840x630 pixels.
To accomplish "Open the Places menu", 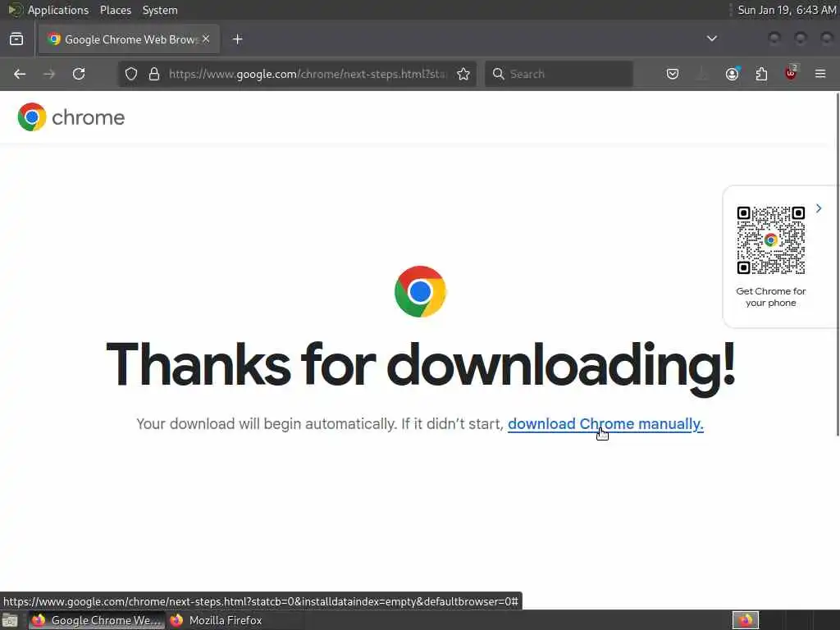I will pos(115,10).
